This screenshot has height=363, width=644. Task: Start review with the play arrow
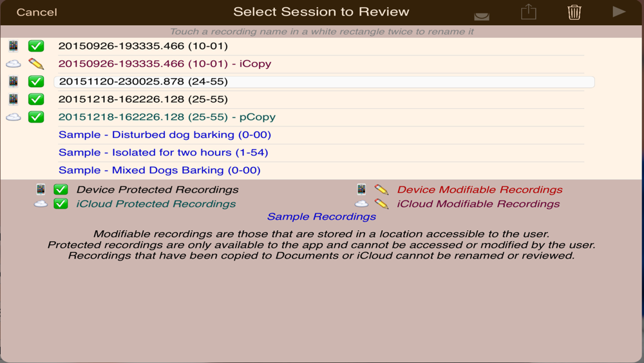(619, 12)
